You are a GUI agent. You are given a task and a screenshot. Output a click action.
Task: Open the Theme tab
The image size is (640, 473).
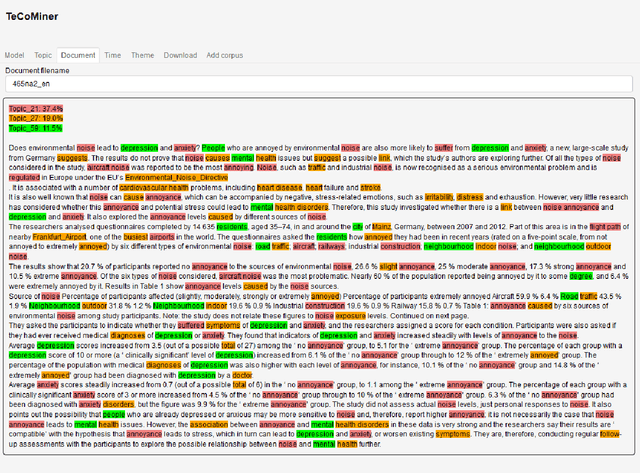142,55
